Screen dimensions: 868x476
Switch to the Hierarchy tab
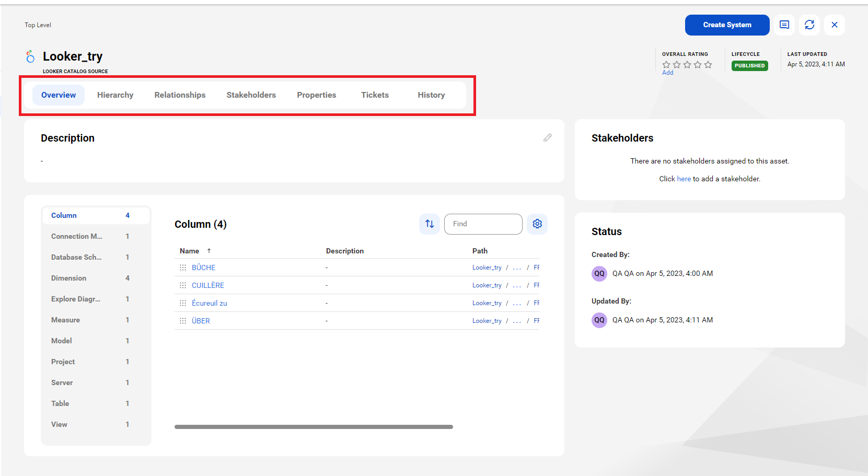[115, 95]
